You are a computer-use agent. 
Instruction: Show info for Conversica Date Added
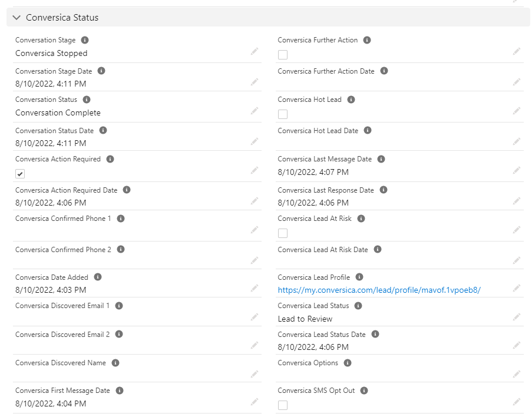[98, 277]
